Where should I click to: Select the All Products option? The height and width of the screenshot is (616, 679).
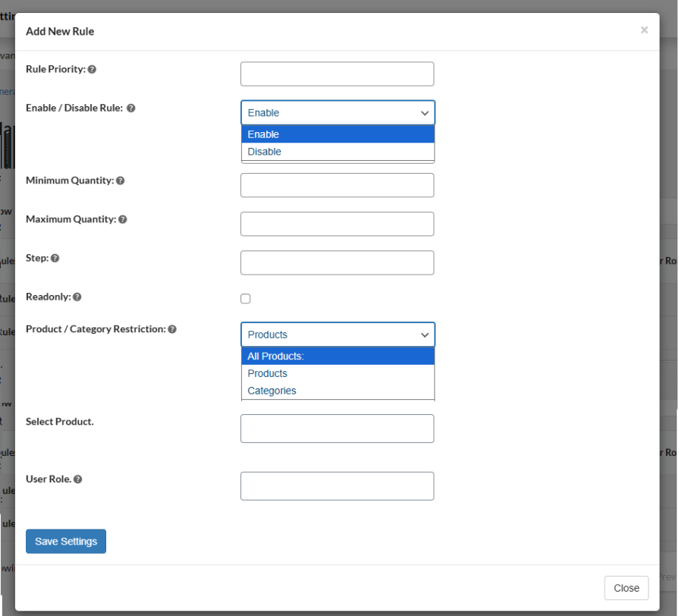tap(275, 355)
